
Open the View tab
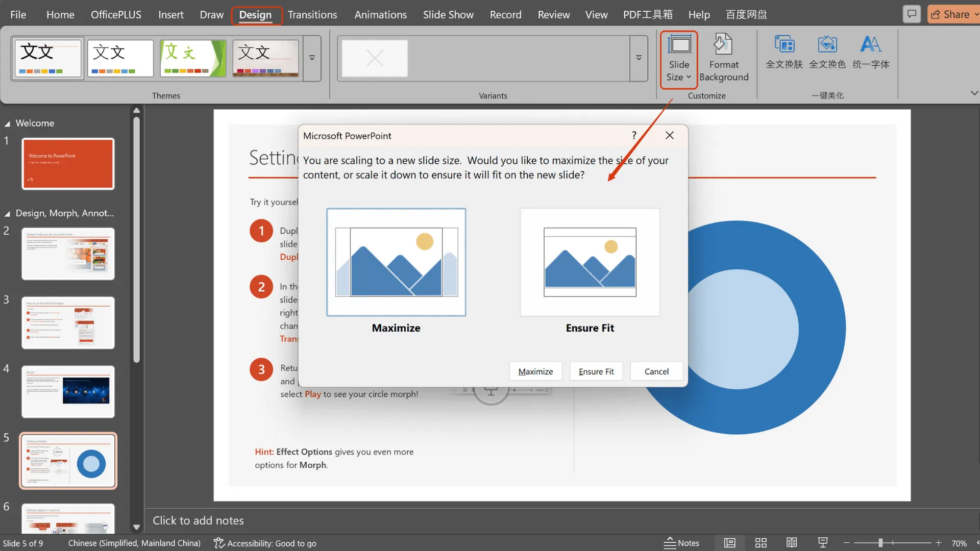596,15
